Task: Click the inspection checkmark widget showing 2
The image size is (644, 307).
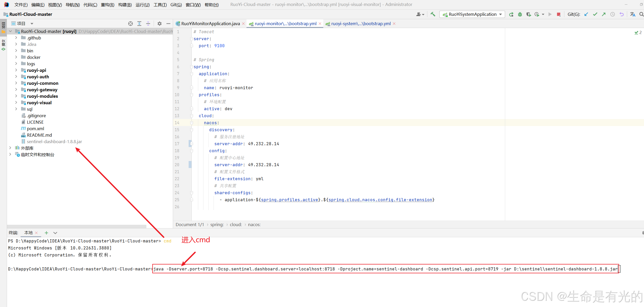Action: 638,33
